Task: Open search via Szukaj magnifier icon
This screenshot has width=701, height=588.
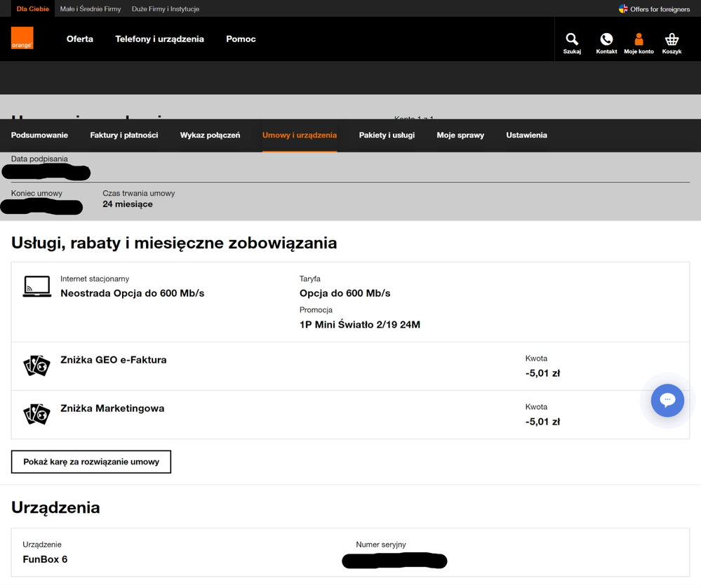Action: pos(572,40)
